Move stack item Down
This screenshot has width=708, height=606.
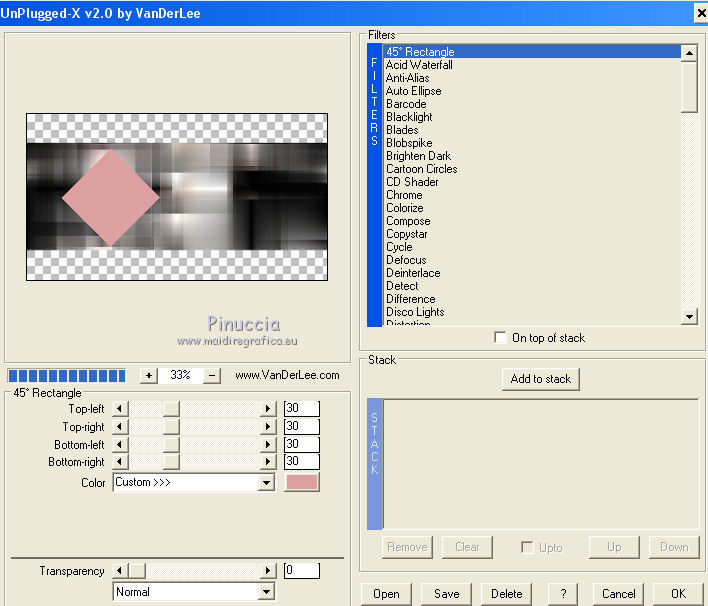674,547
